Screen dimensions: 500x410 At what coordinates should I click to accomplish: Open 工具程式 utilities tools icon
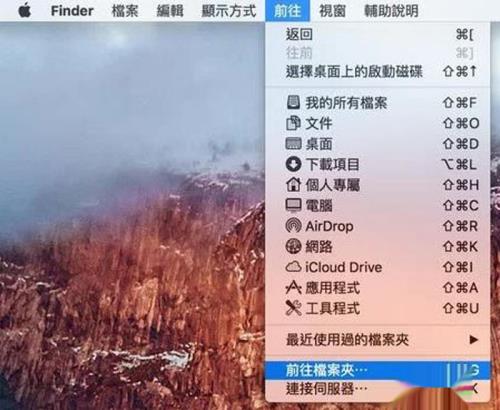(x=293, y=308)
